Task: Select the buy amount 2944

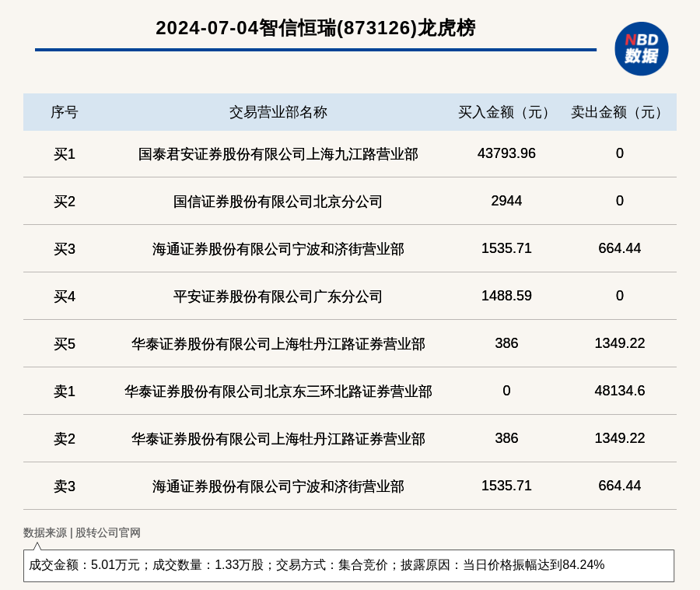Action: coord(506,201)
